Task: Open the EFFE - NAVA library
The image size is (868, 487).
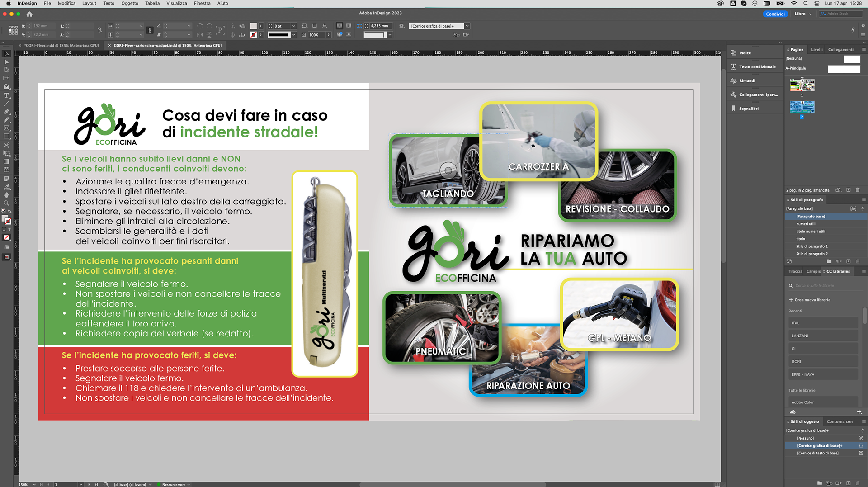Action: point(823,374)
